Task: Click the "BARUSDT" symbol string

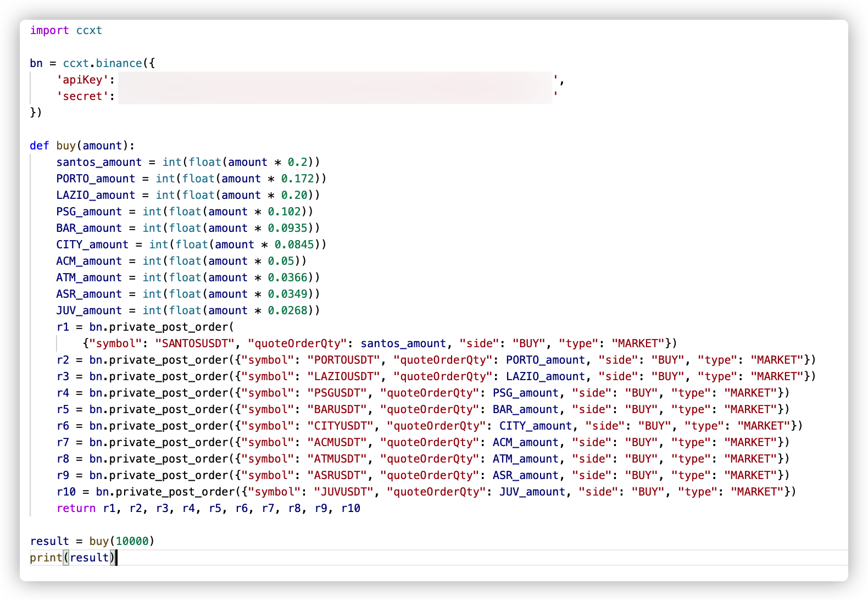Action: click(337, 409)
